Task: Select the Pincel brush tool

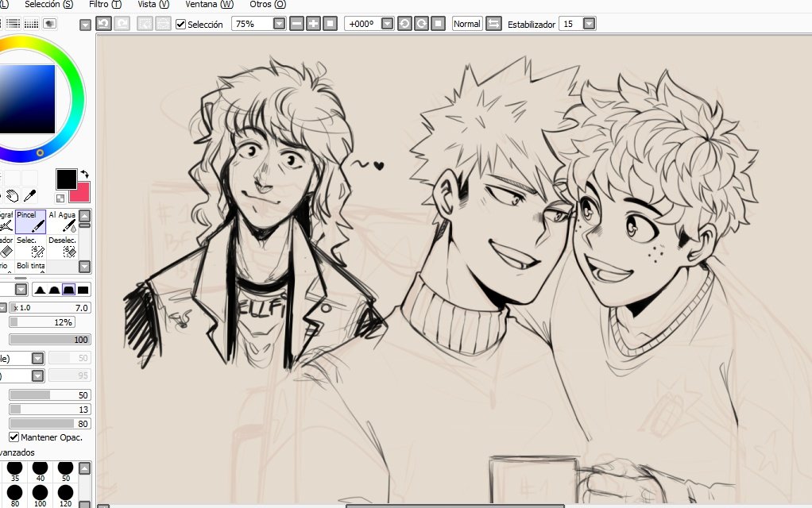Action: [x=30, y=221]
